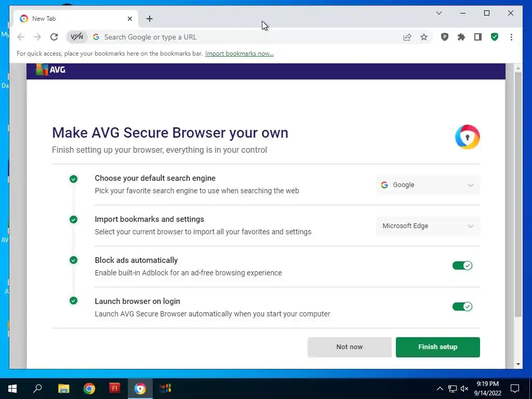
Task: Bookmark this tab with the star icon
Action: (424, 37)
